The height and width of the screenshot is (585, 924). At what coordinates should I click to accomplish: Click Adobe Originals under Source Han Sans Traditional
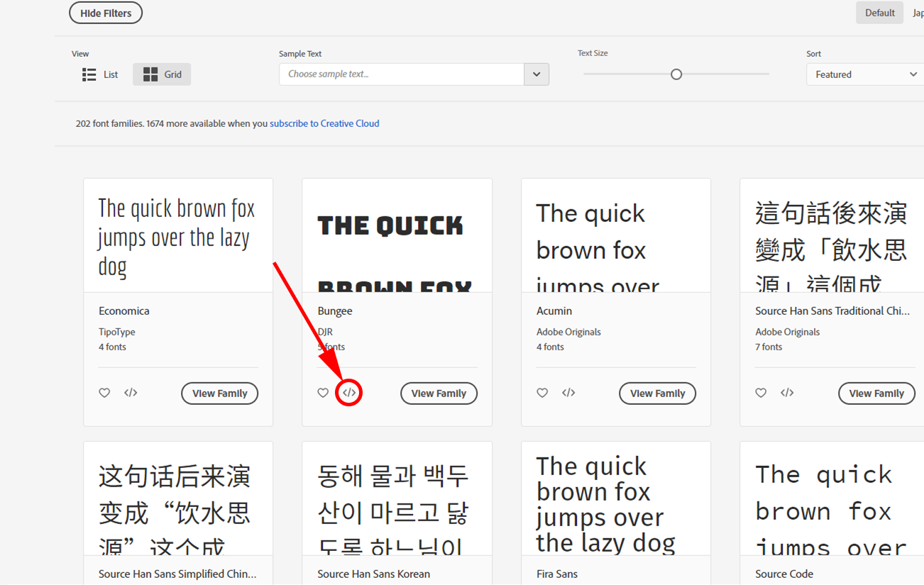(x=787, y=332)
